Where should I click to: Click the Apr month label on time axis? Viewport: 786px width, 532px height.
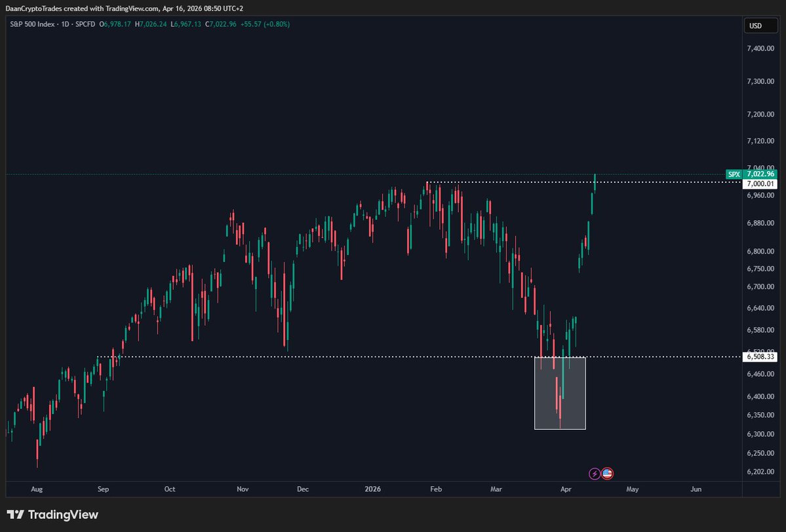click(564, 489)
